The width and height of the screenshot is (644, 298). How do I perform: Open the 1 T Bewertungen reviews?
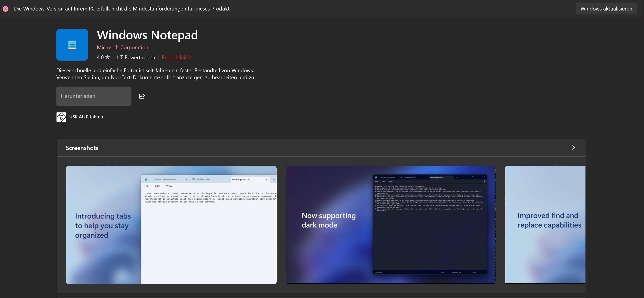(x=136, y=57)
